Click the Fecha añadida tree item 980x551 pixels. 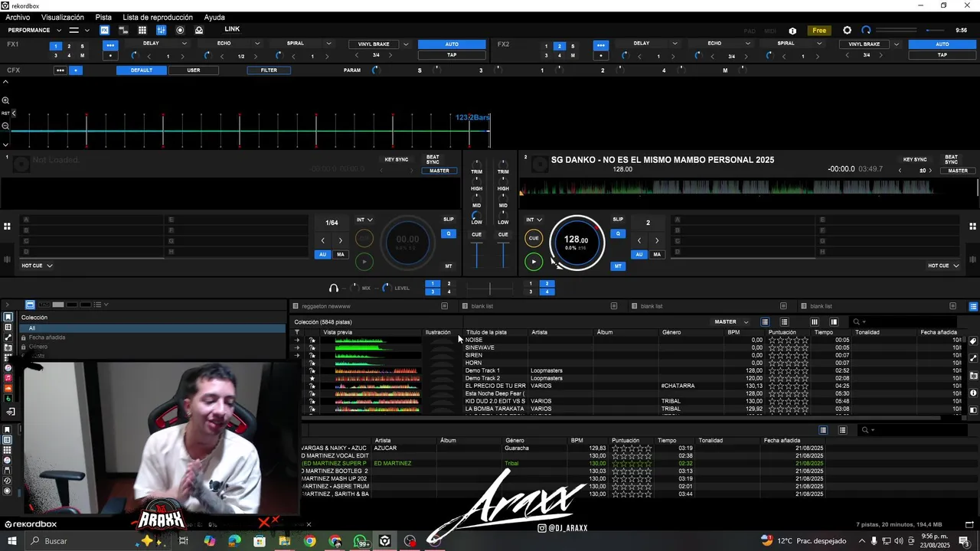(47, 337)
